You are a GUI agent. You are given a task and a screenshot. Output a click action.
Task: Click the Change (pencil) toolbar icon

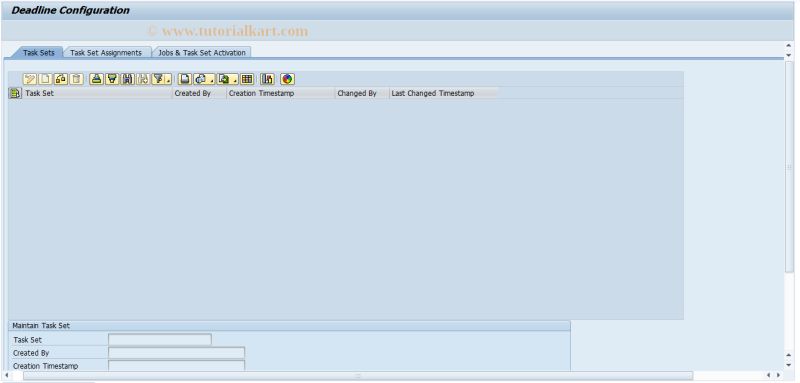[30, 79]
